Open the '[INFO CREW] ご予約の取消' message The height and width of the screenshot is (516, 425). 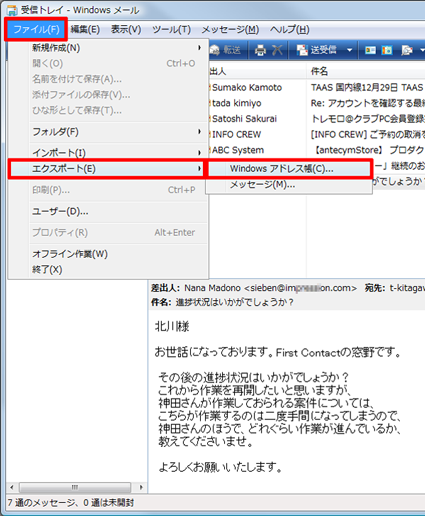367,135
